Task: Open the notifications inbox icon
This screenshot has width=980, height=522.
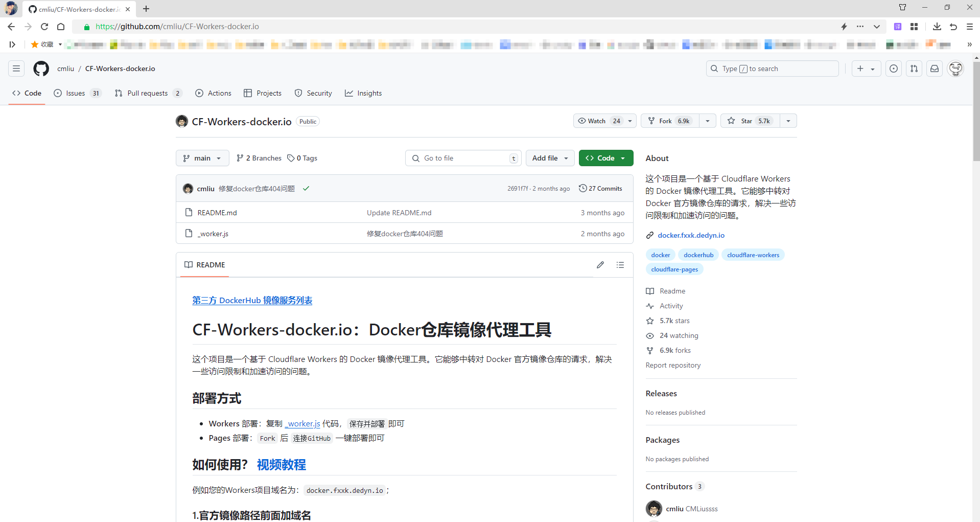Action: click(x=935, y=68)
